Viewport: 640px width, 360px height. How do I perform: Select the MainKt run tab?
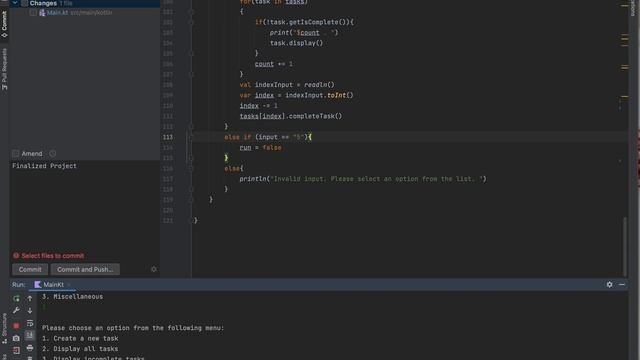point(53,284)
